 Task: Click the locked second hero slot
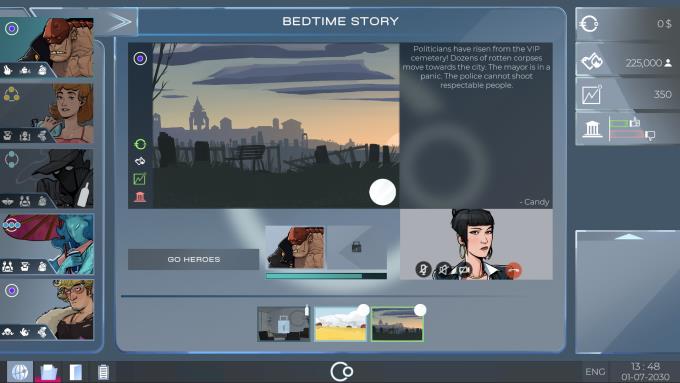(x=356, y=247)
